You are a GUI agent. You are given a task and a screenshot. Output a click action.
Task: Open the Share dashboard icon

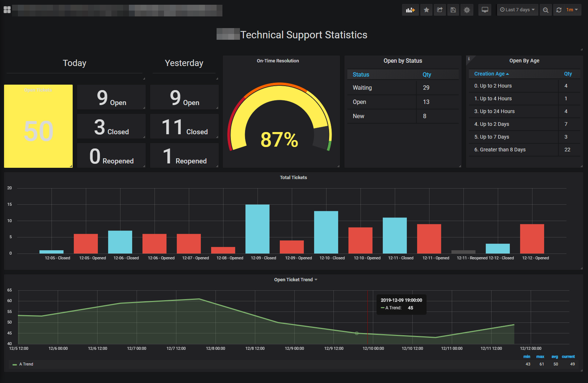click(x=440, y=10)
